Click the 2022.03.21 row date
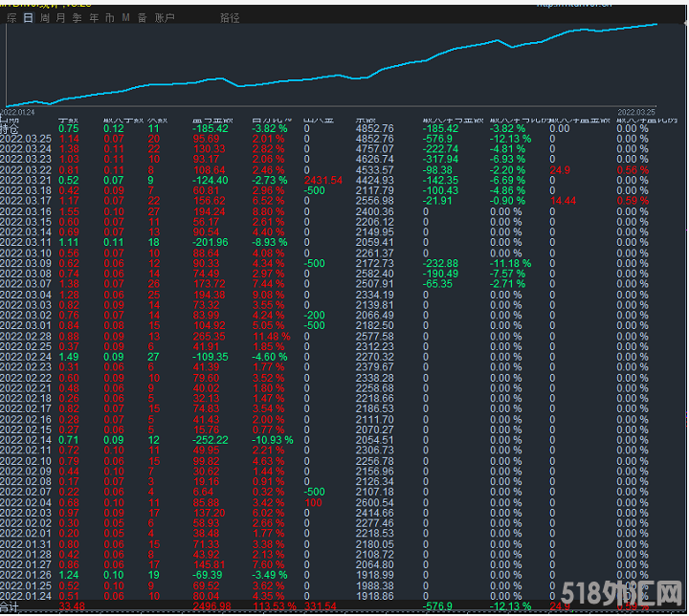Image resolution: width=689 pixels, height=616 pixels. click(x=25, y=180)
